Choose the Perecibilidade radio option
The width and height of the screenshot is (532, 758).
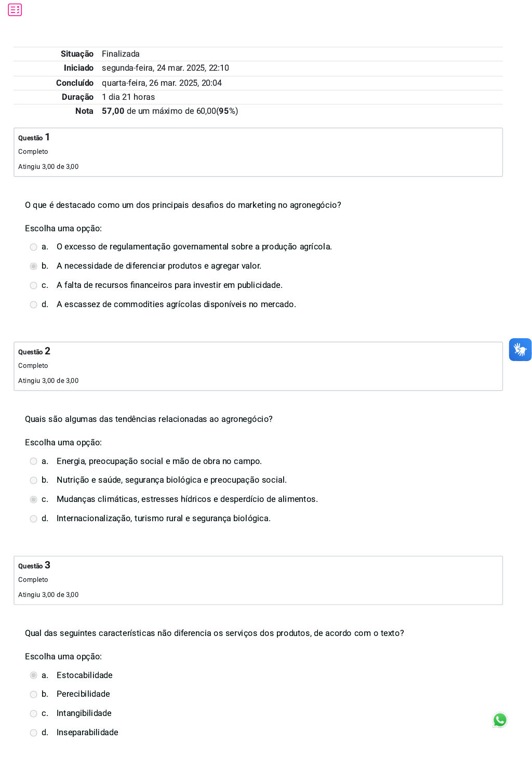(34, 695)
